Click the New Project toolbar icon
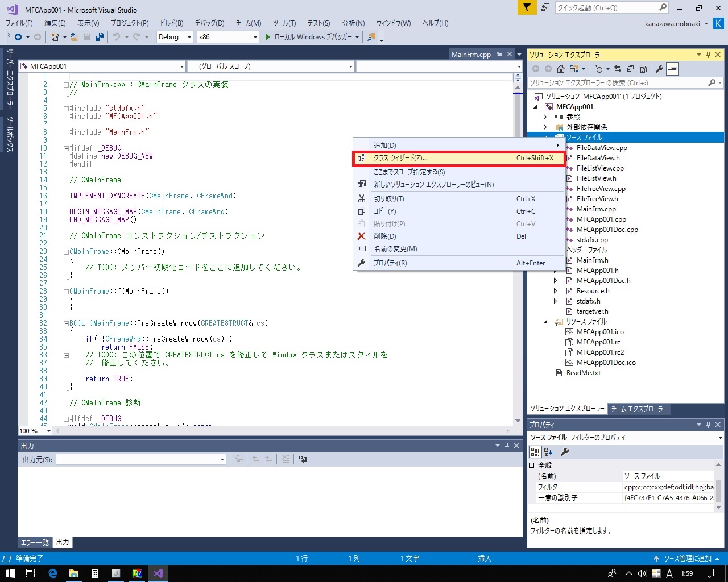Screen dimensions: 728x582 tap(55, 37)
